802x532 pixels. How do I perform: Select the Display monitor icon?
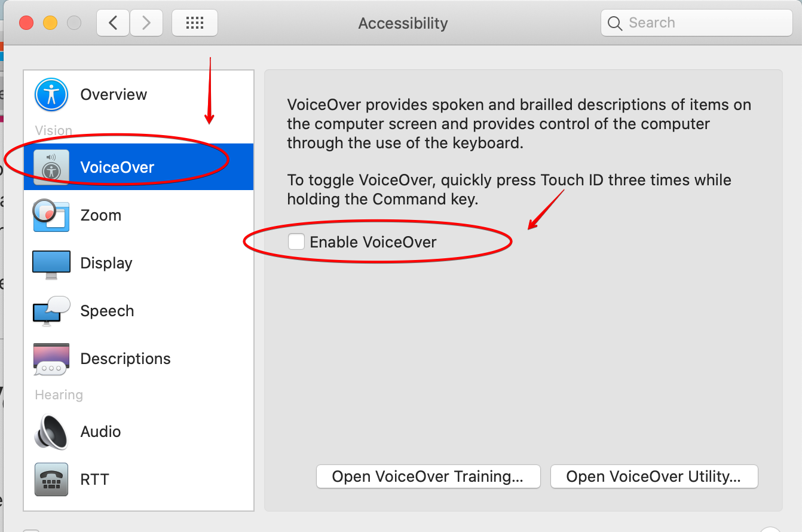(x=51, y=264)
